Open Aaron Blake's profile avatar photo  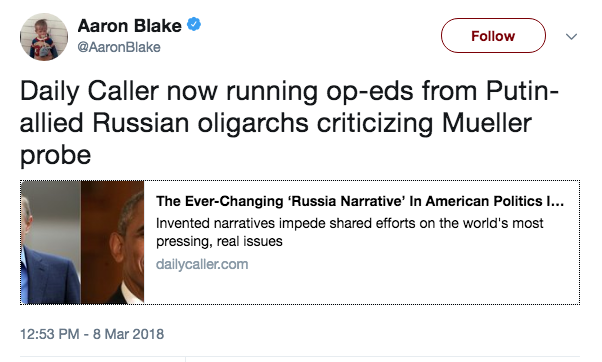pos(44,37)
